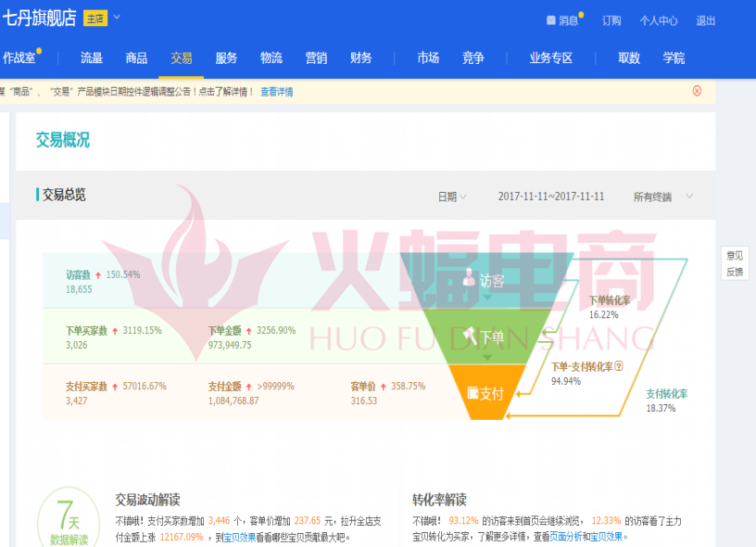Click the 支付买家数 value 3,427
The height and width of the screenshot is (547, 756).
pos(76,401)
